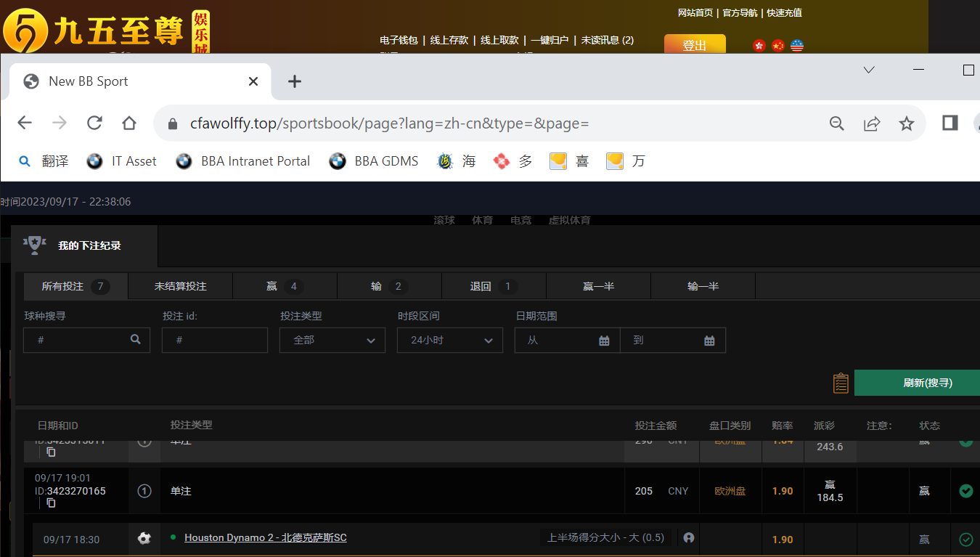Click info icon beside 上半场得分大小
The width and height of the screenshot is (980, 557).
tap(688, 538)
